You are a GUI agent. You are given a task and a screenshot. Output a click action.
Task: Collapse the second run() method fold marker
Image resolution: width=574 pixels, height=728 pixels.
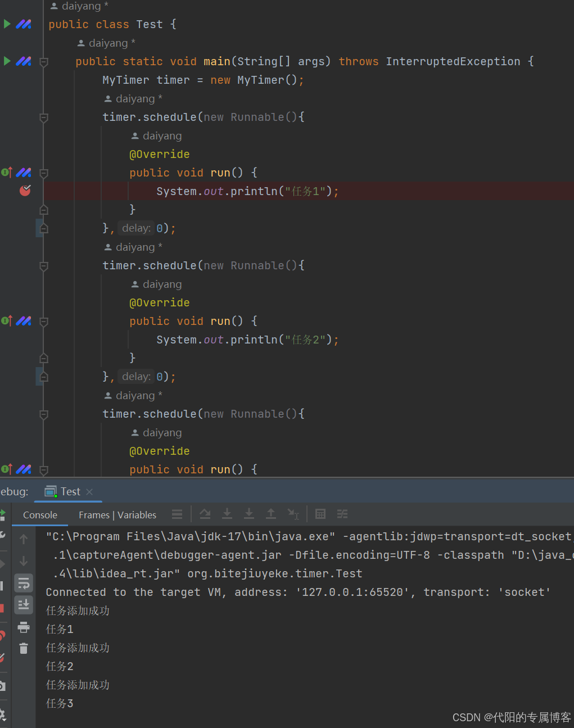(44, 322)
